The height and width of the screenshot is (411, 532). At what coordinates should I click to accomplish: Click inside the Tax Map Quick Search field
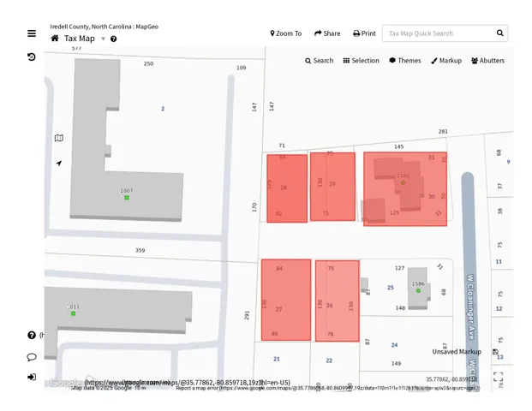437,33
